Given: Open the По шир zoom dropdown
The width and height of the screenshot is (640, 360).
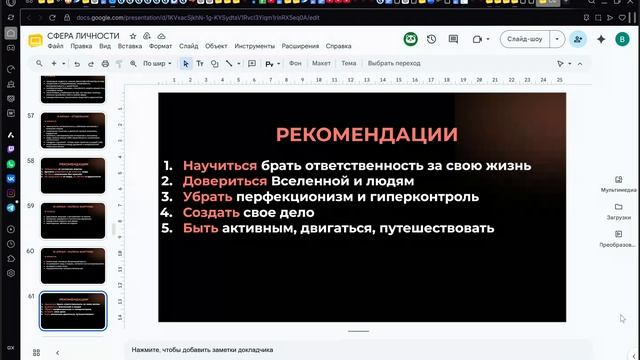Looking at the screenshot, I should pos(157,64).
